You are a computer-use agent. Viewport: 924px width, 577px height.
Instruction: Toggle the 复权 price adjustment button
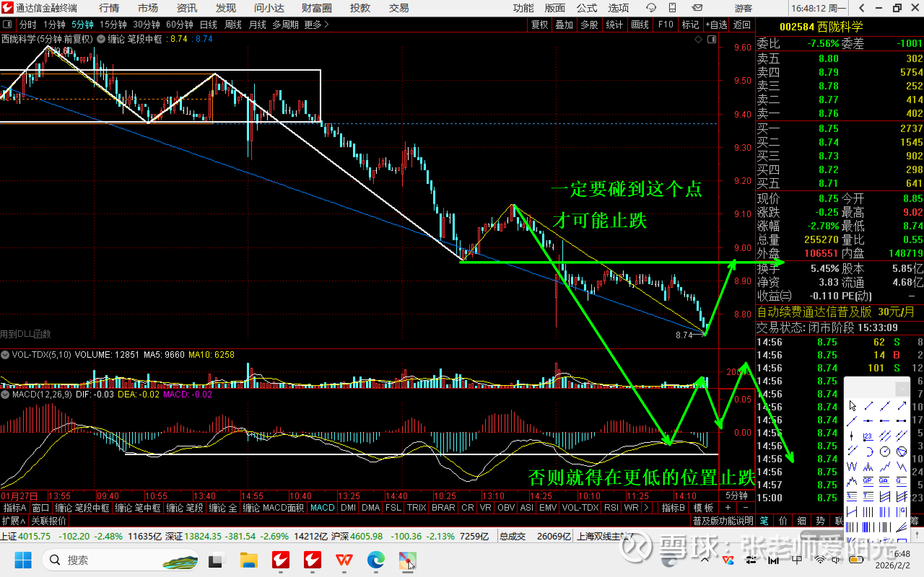coord(540,25)
